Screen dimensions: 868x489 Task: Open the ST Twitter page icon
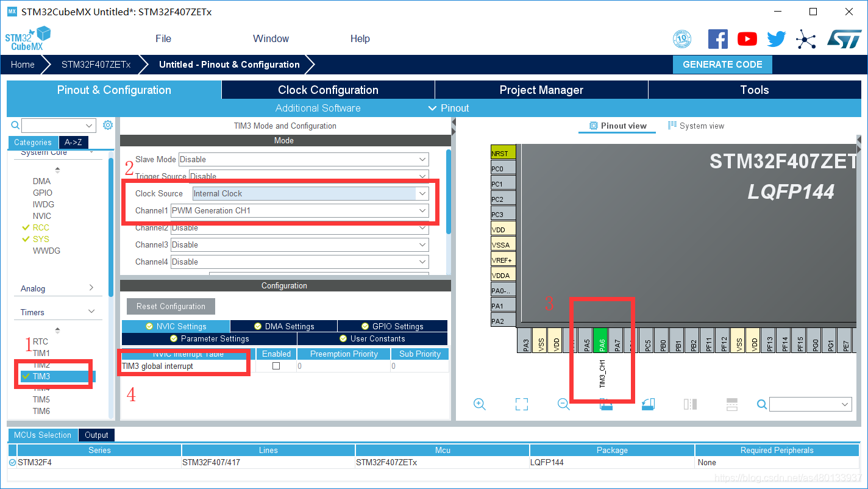(x=776, y=39)
